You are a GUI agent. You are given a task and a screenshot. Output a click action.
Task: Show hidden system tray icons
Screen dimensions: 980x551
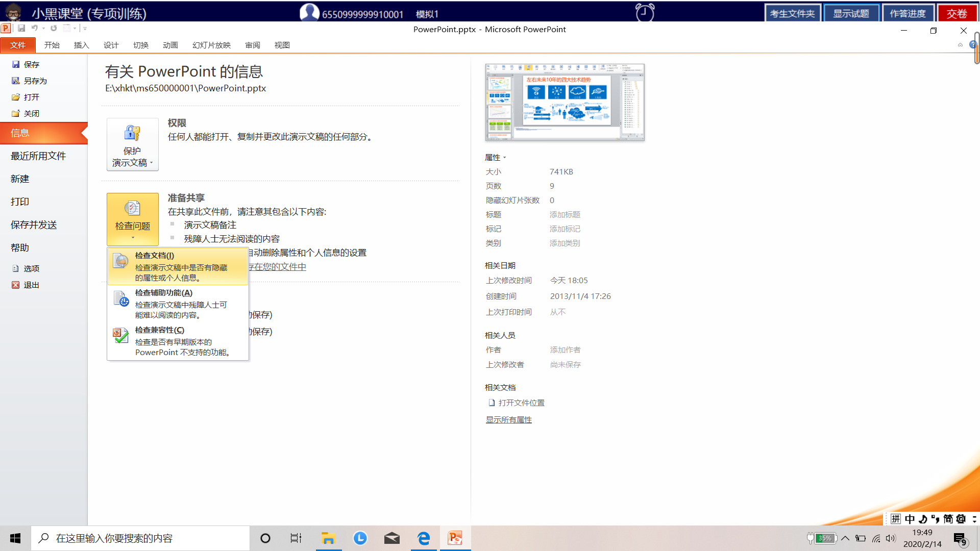tap(845, 538)
